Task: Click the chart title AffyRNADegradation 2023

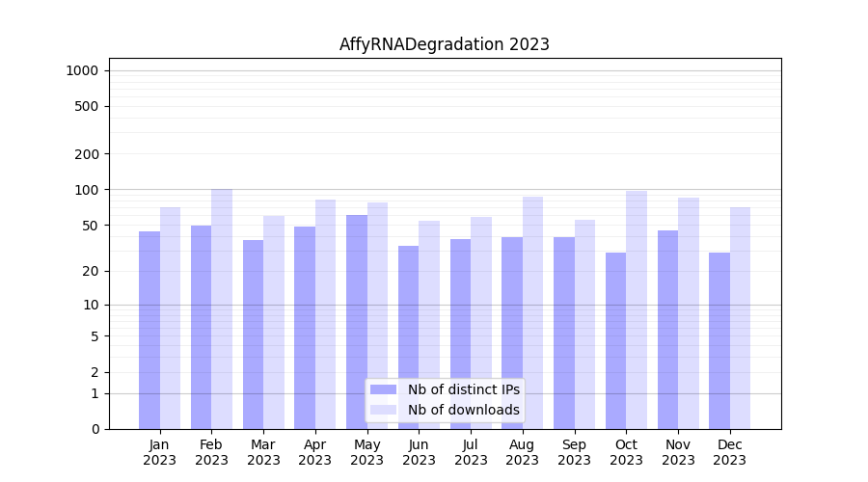Action: point(445,44)
